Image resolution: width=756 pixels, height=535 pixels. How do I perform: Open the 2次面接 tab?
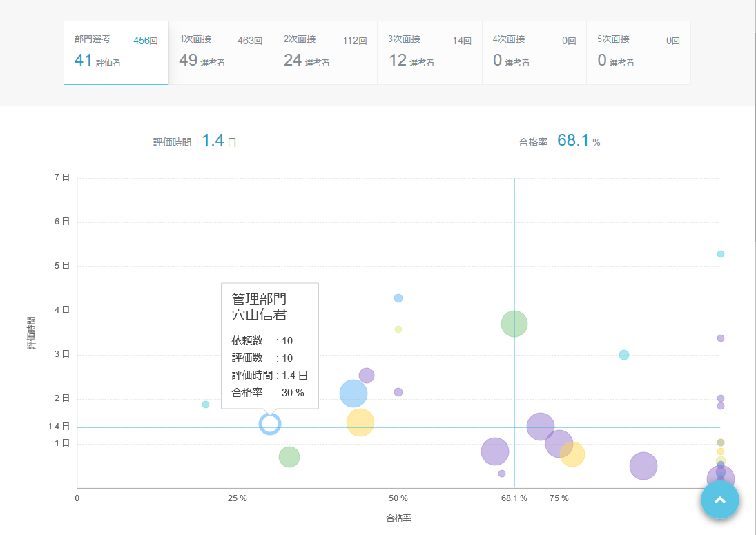pyautogui.click(x=325, y=52)
